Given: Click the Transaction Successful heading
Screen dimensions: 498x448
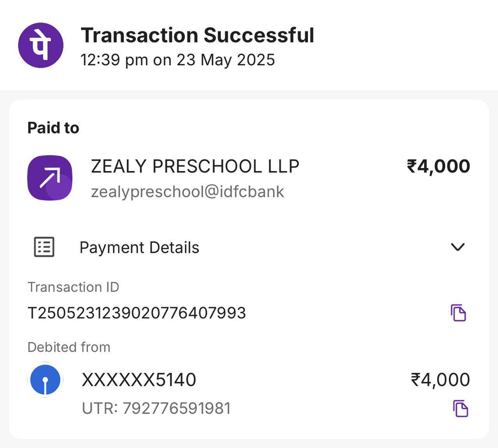Looking at the screenshot, I should [197, 35].
